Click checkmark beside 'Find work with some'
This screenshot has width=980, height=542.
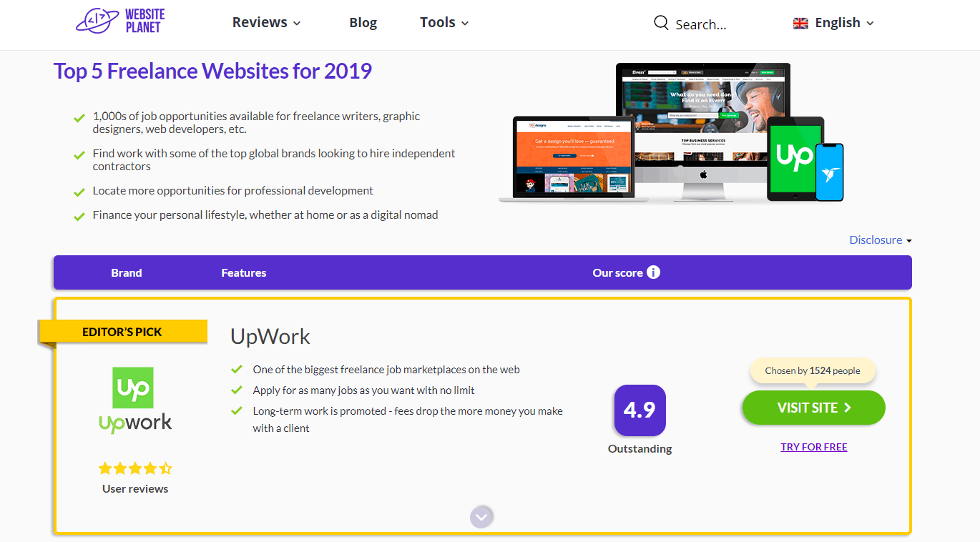pos(79,155)
